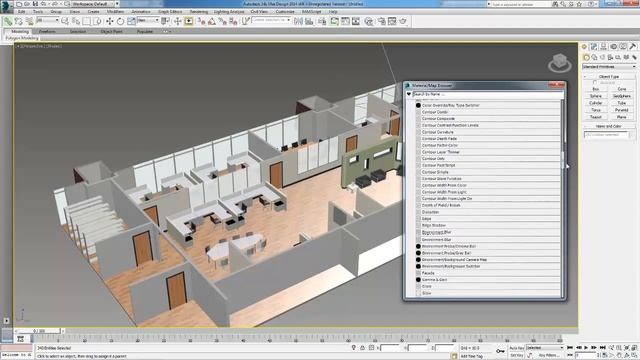Toggle the Window/Crossing selection icon
This screenshot has width=640, height=360.
tap(97, 21)
